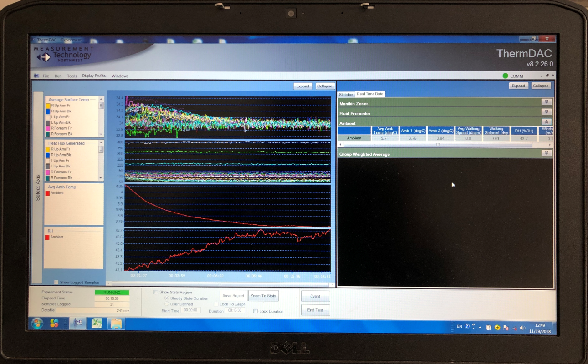The width and height of the screenshot is (588, 364).
Task: Click the tray help question-mark icon
Action: [467, 326]
